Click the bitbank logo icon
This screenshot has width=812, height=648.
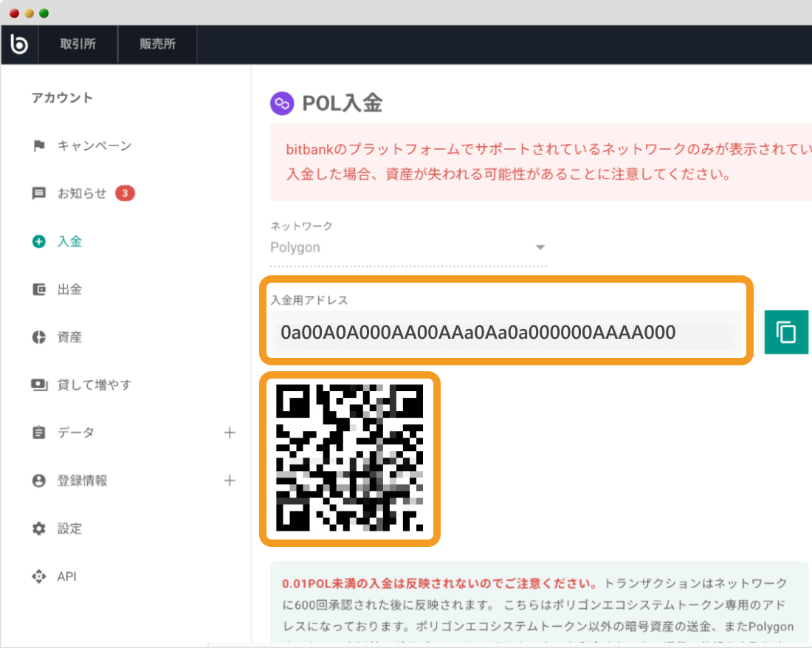click(x=19, y=44)
